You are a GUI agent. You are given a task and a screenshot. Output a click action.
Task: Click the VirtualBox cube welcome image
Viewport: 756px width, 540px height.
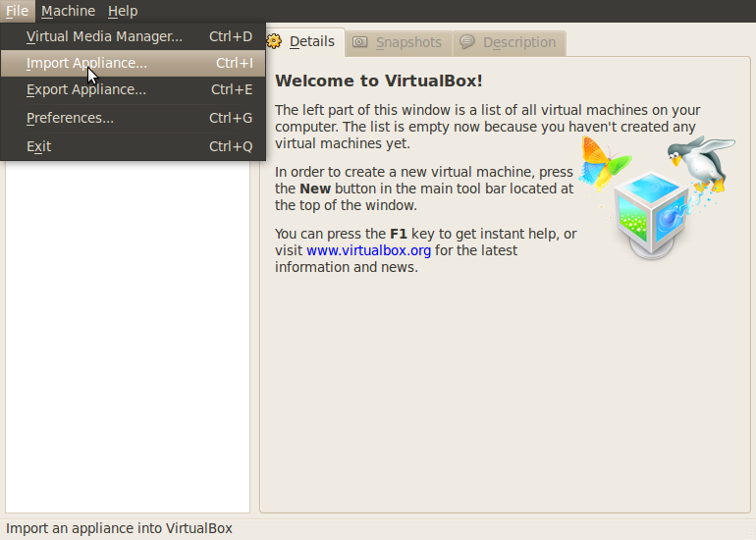coord(657,197)
